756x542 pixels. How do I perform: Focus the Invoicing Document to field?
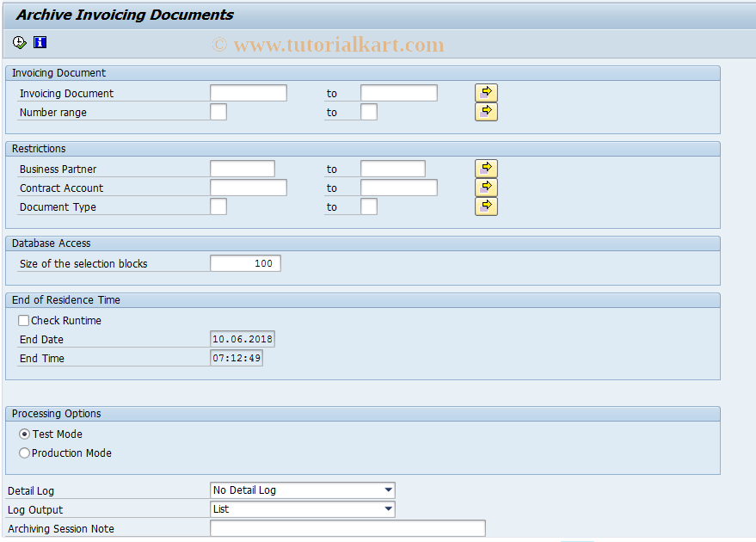pyautogui.click(x=399, y=93)
